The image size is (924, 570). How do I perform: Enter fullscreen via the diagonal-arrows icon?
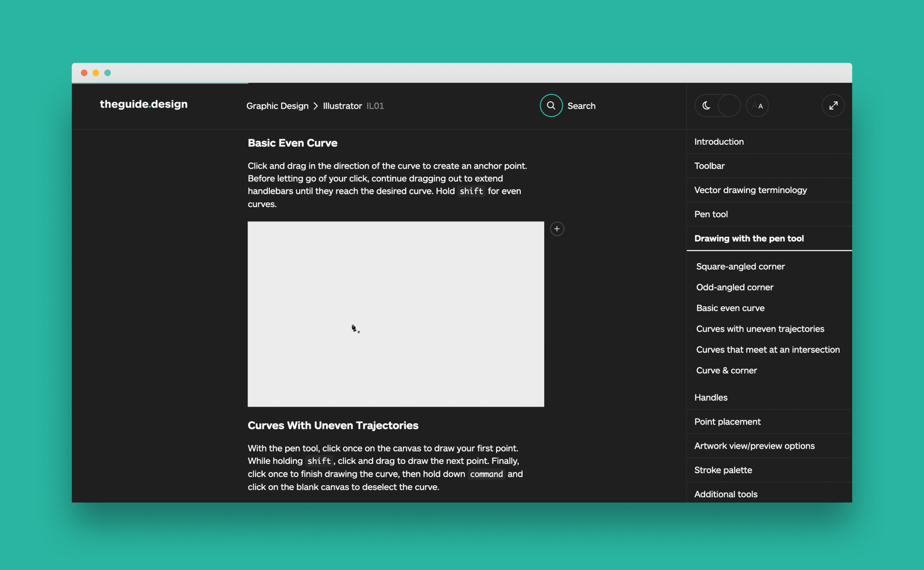point(833,105)
